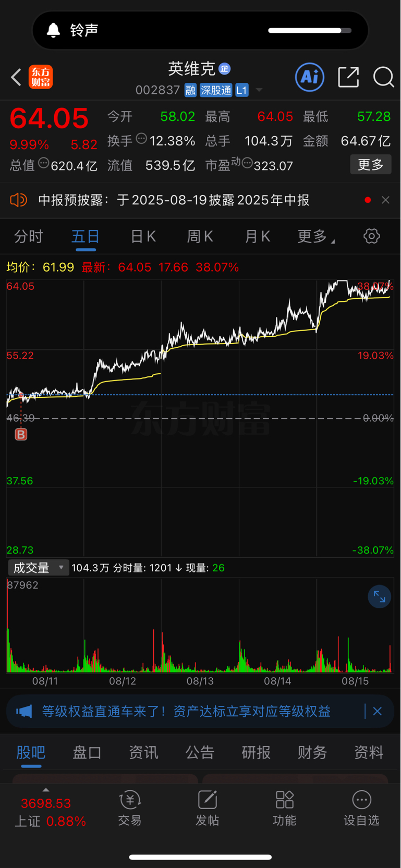The height and width of the screenshot is (868, 401).
Task: Tap the iOS home indicator bar
Action: coord(200,857)
